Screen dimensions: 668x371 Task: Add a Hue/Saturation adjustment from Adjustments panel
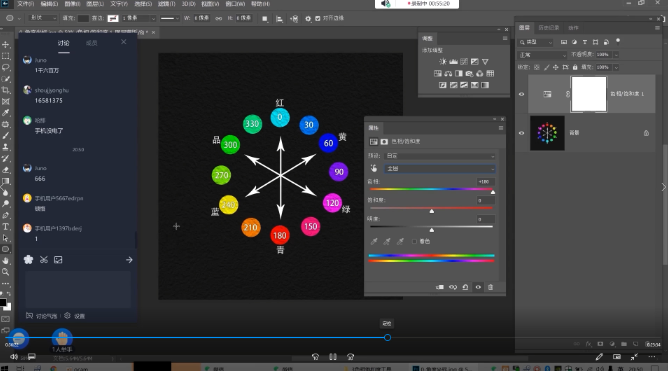coord(438,73)
